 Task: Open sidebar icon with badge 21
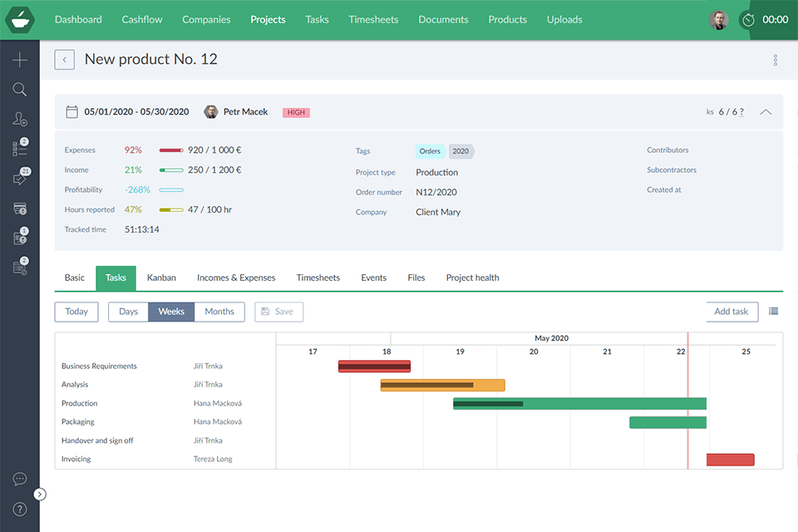pyautogui.click(x=20, y=177)
